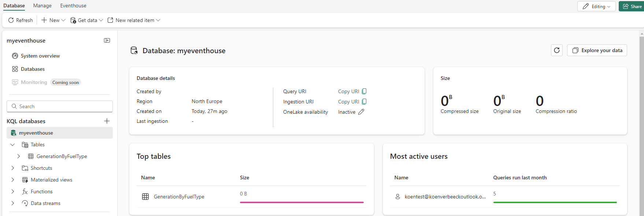This screenshot has width=644, height=216.
Task: Click the database icon beside the title
Action: coord(134,51)
